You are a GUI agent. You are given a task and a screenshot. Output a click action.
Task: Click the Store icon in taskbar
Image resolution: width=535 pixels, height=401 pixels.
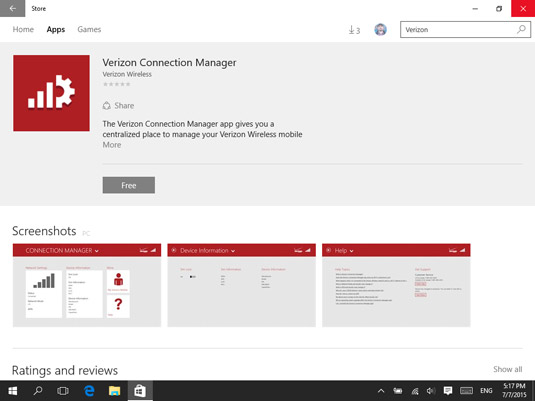[140, 391]
